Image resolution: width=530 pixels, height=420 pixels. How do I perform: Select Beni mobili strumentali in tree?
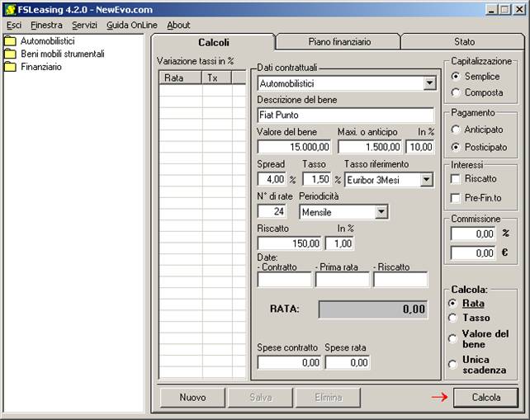point(63,54)
